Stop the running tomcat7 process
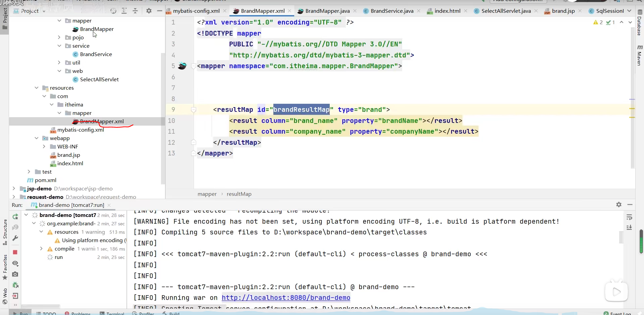The width and height of the screenshot is (644, 315). (x=15, y=252)
